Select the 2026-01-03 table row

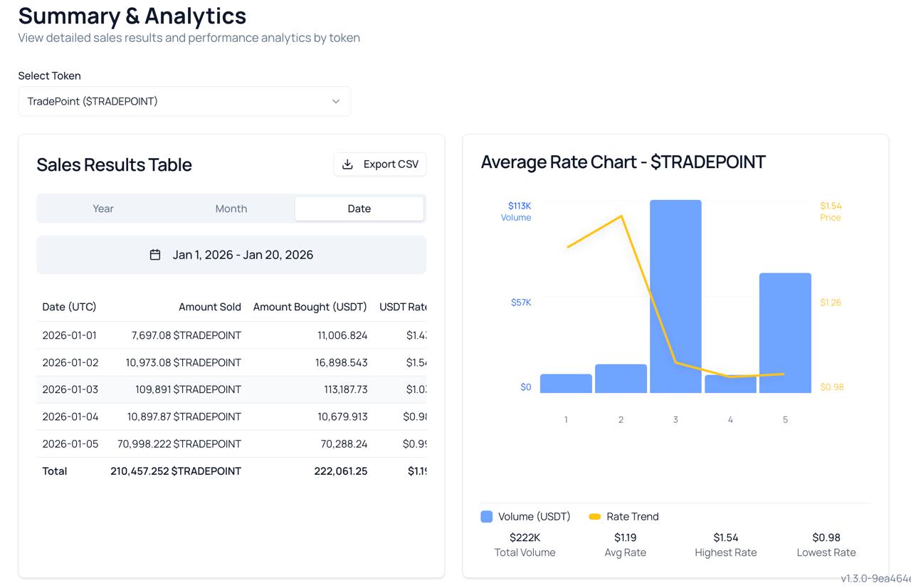(231, 389)
